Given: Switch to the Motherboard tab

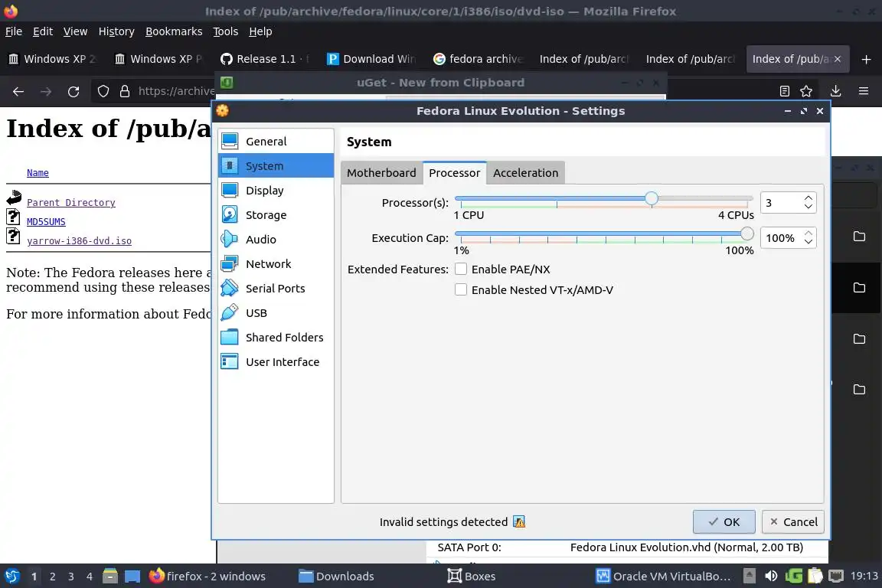Looking at the screenshot, I should coord(381,173).
